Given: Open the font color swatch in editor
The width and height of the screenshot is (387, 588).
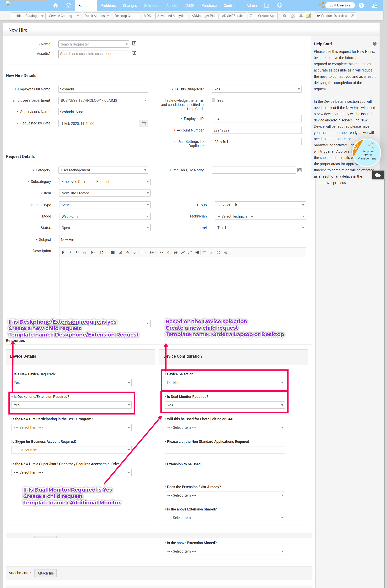Looking at the screenshot, I should 113,253.
